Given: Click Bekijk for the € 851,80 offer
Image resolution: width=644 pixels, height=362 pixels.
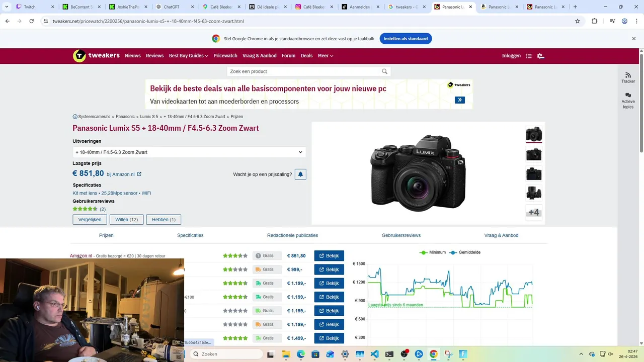Looking at the screenshot, I should pyautogui.click(x=329, y=256).
